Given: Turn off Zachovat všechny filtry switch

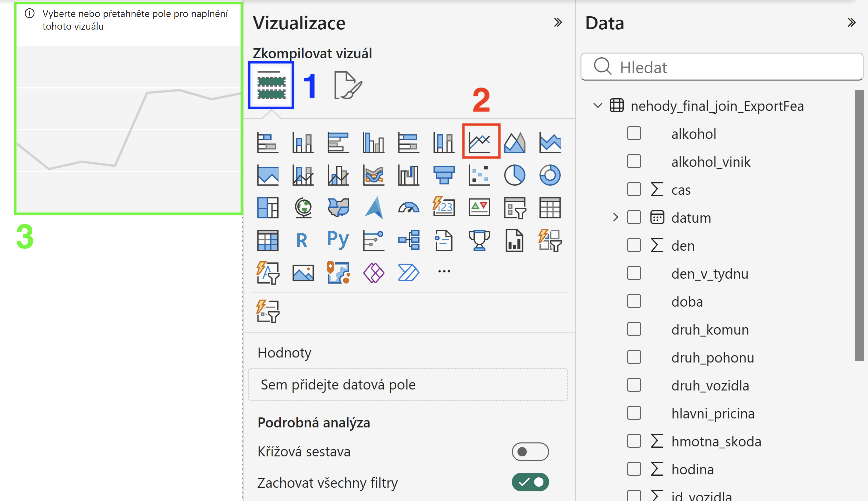Looking at the screenshot, I should [x=530, y=482].
